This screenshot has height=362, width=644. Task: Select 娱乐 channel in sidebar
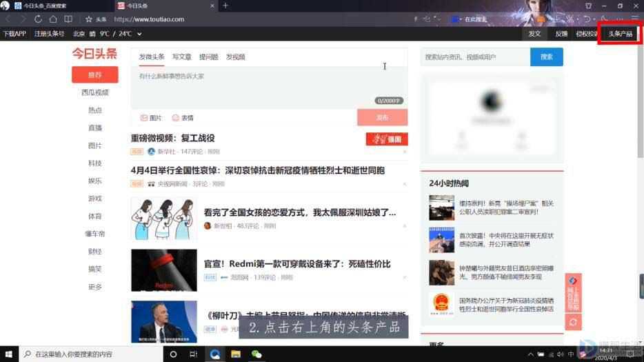[95, 181]
